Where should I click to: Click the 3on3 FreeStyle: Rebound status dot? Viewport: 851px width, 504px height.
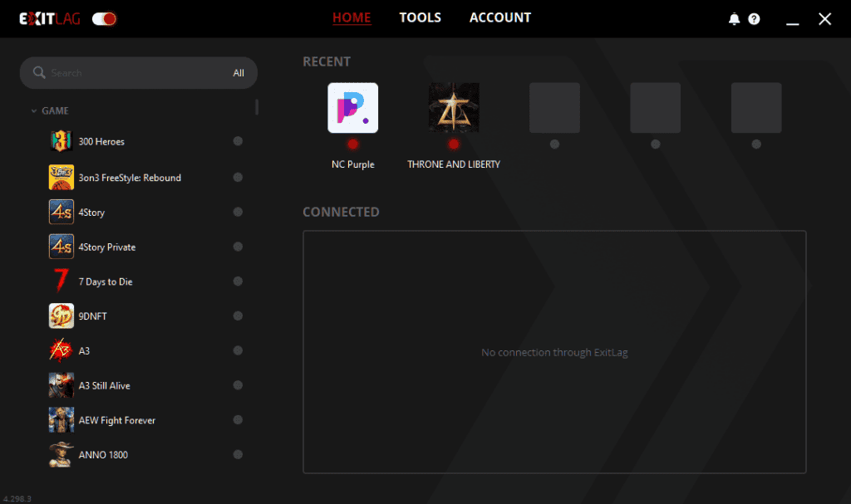pyautogui.click(x=238, y=178)
